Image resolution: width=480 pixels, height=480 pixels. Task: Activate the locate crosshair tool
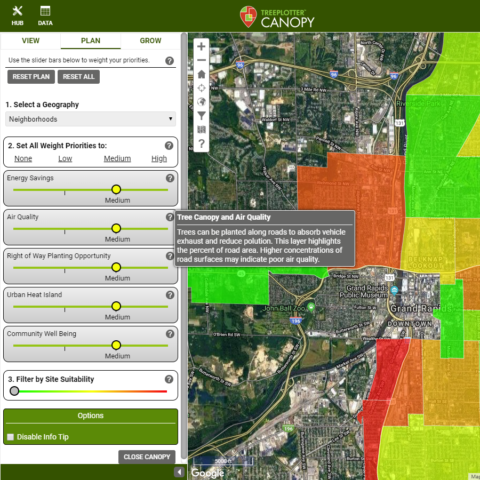click(201, 88)
